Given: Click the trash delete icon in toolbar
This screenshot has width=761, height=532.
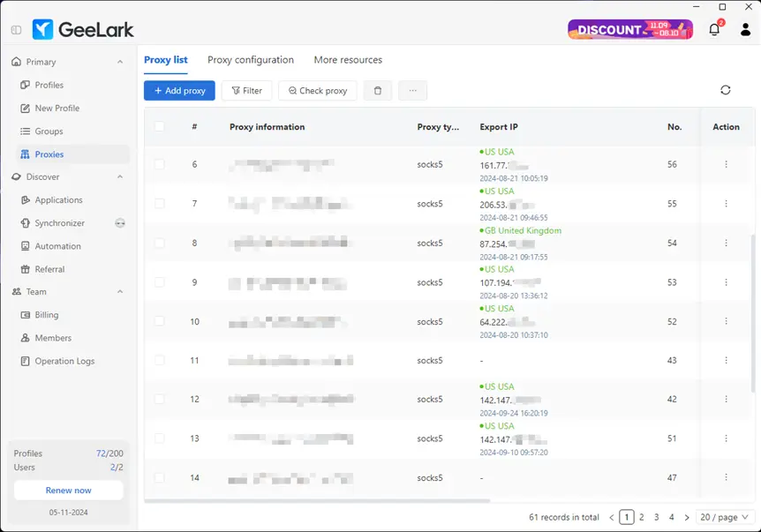Looking at the screenshot, I should (x=377, y=91).
